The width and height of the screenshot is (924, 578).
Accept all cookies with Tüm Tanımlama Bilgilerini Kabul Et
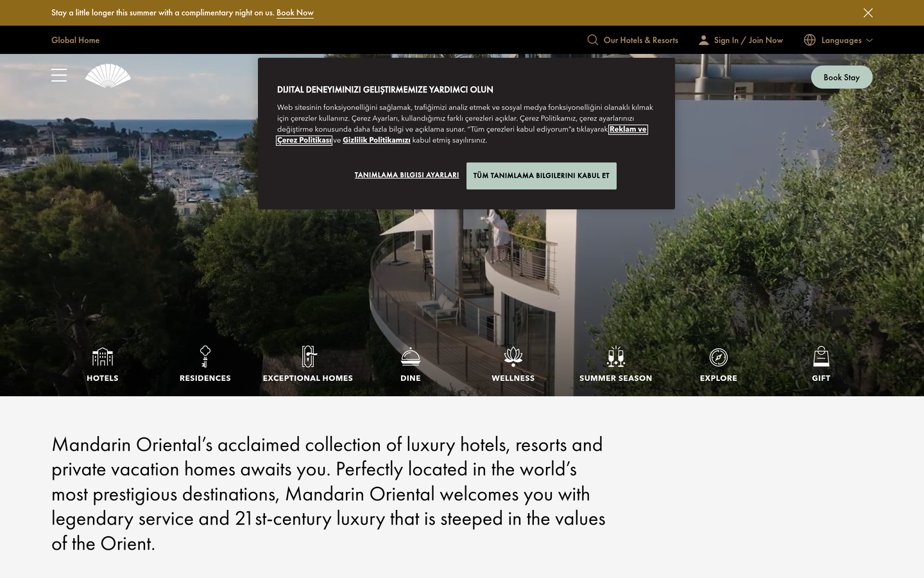coord(542,175)
